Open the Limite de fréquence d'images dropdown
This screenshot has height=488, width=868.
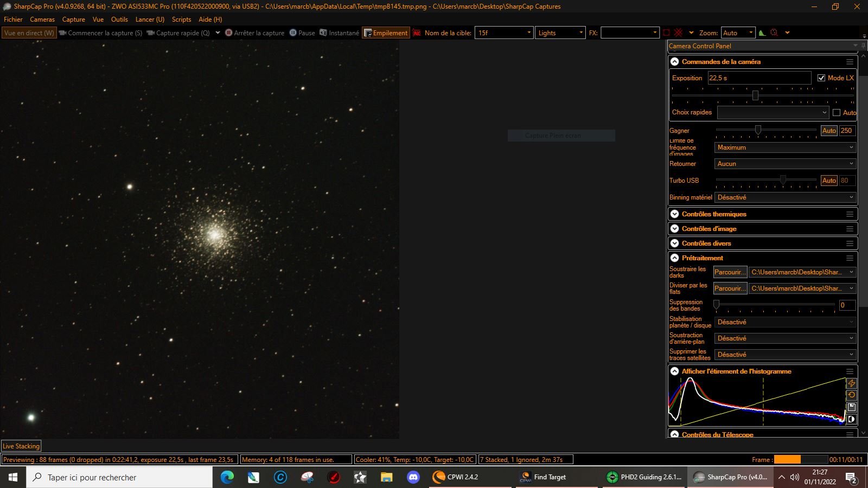click(x=785, y=147)
